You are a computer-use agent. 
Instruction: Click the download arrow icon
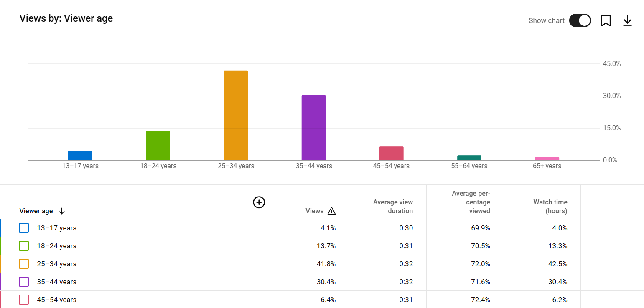click(627, 20)
